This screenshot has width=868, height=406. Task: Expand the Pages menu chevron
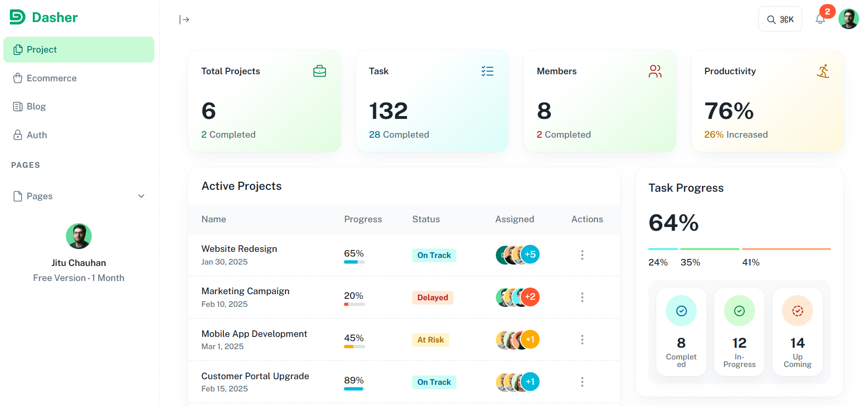point(141,196)
